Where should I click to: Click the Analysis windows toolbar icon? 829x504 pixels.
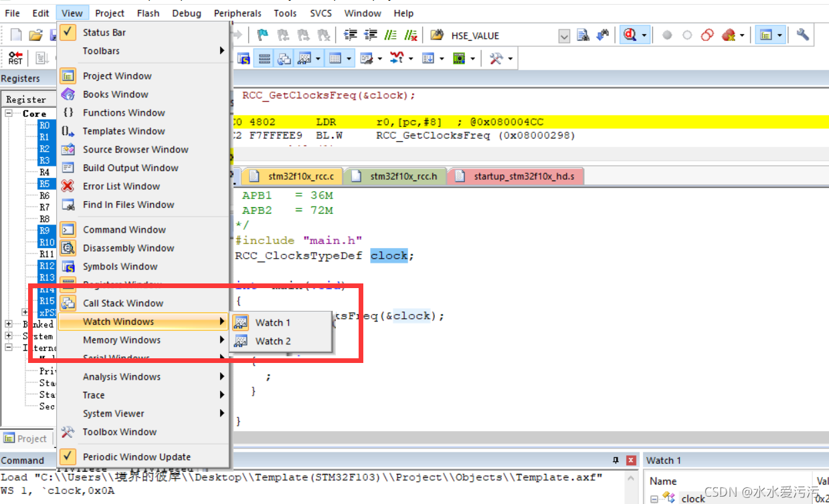[x=397, y=59]
